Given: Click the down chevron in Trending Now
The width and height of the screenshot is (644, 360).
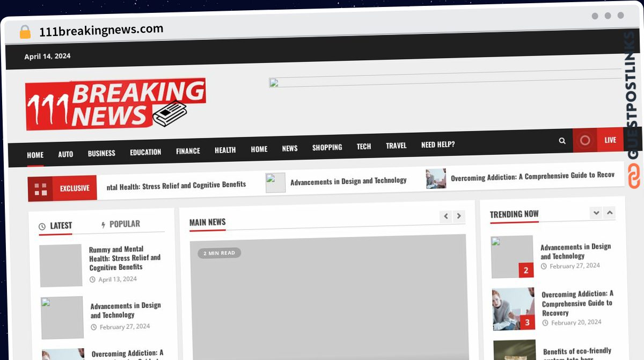Looking at the screenshot, I should point(596,213).
